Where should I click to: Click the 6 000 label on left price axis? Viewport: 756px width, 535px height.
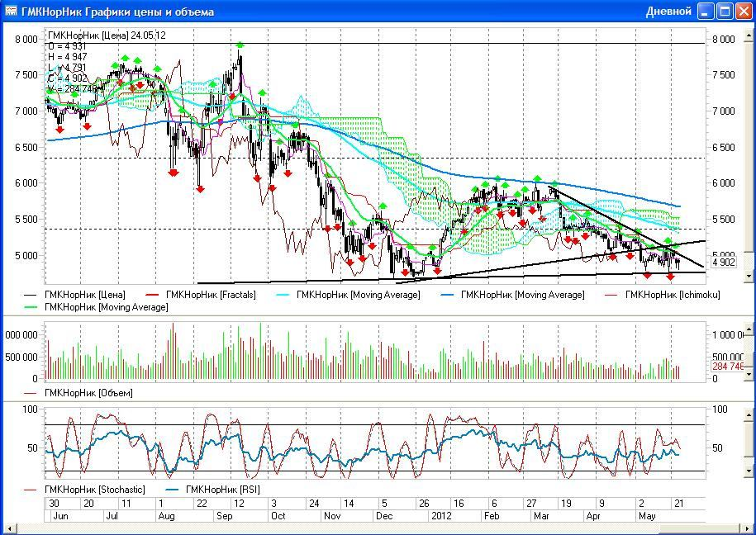[x=26, y=183]
